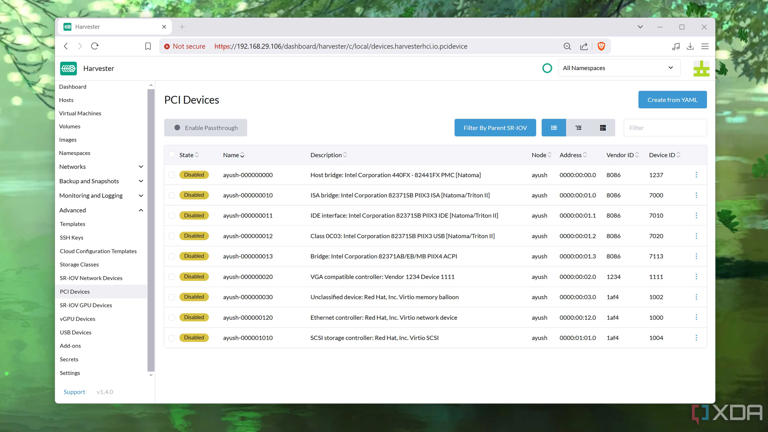Expand the Networks sidebar section
768x432 pixels.
tap(140, 167)
